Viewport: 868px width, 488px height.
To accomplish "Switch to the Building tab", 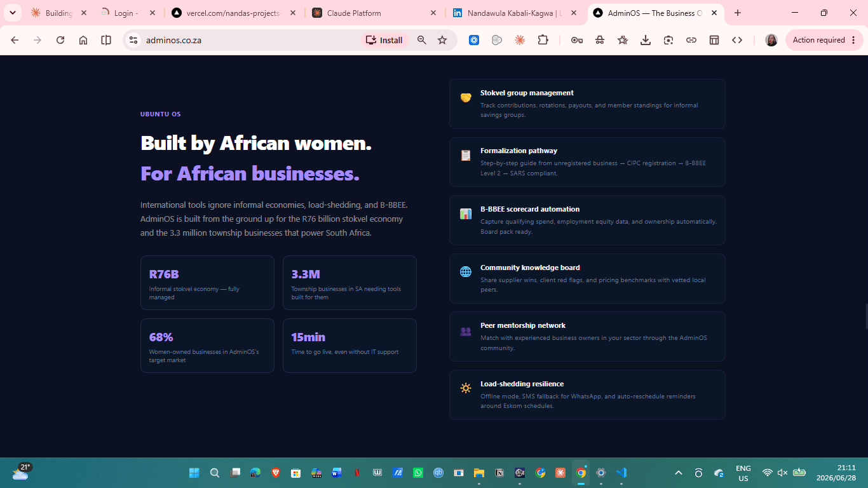I will point(58,13).
